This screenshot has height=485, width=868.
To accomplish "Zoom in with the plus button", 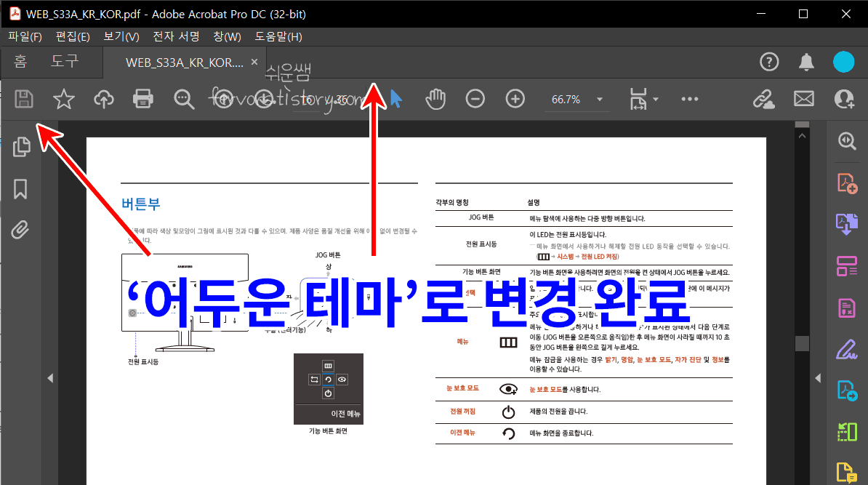I will pos(515,98).
